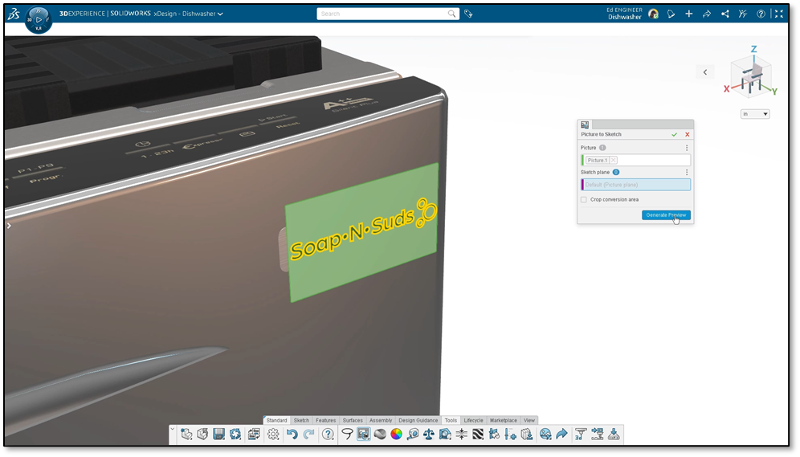Click the Undo arrow icon
This screenshot has width=800, height=457.
pyautogui.click(x=292, y=434)
